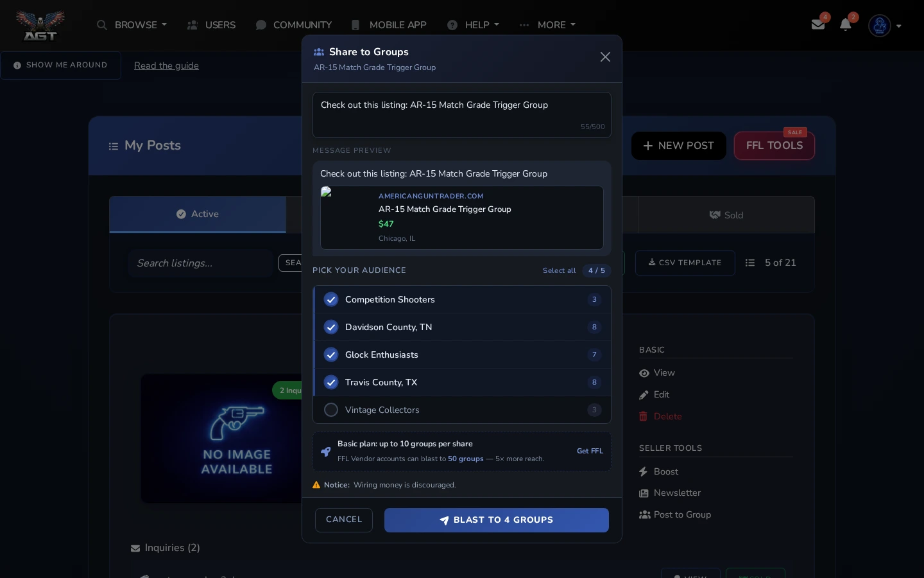Click the AGT eagle logo
924x578 pixels.
coord(40,25)
